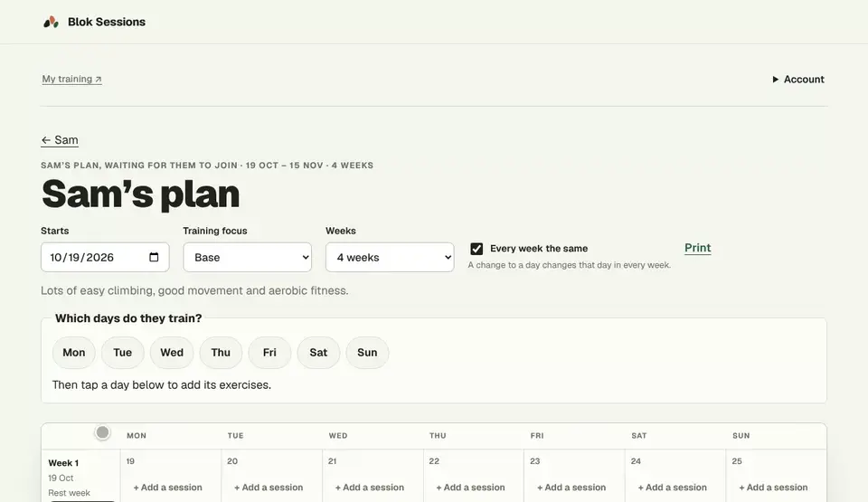Image resolution: width=868 pixels, height=502 pixels.
Task: Expand the Account disclosure triangle
Action: pos(776,80)
